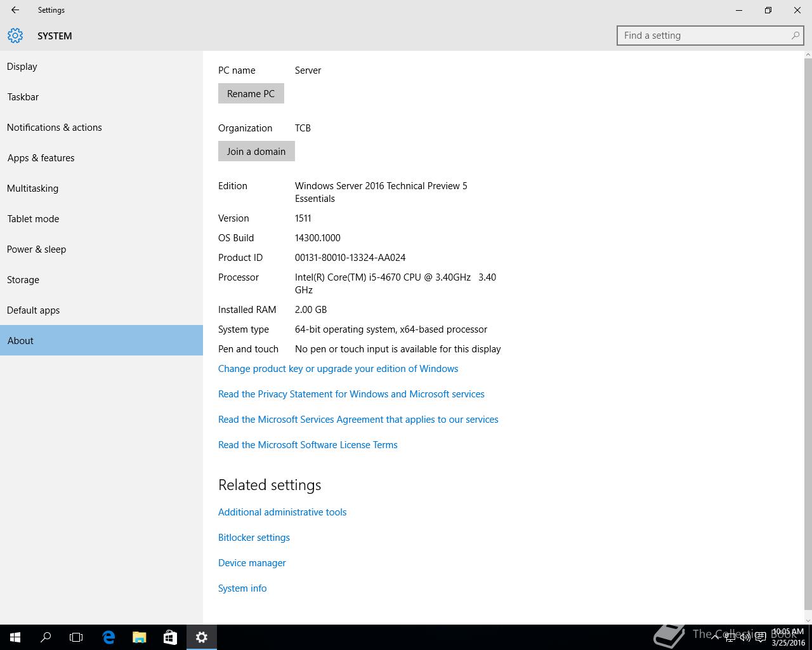Restore down the Settings window
The height and width of the screenshot is (650, 812).
[x=768, y=10]
